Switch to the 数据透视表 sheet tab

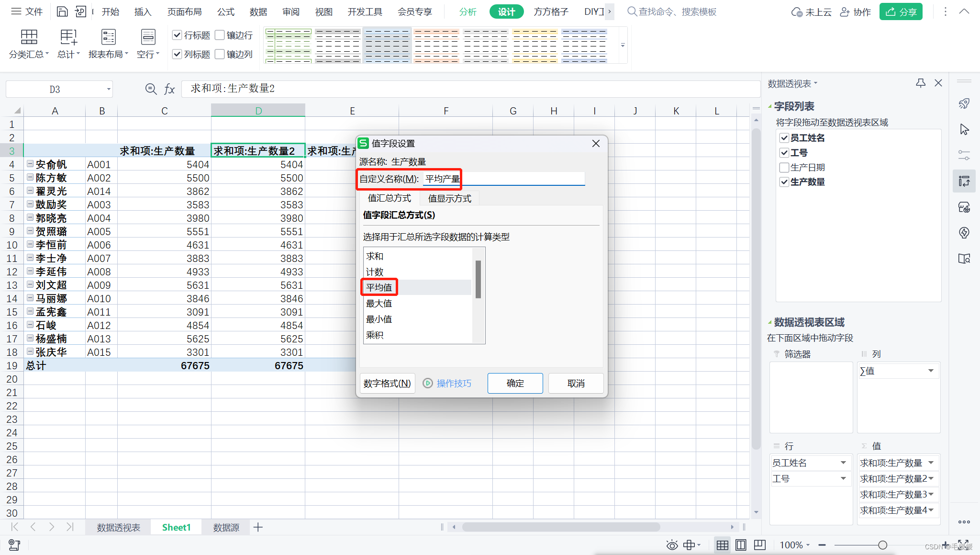click(118, 527)
